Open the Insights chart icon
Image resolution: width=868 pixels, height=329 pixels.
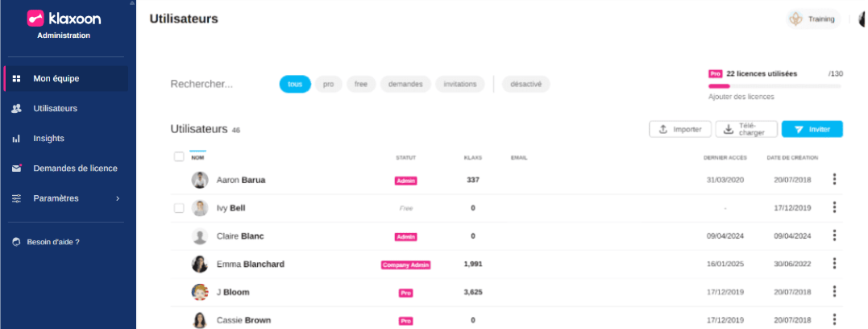coord(16,139)
